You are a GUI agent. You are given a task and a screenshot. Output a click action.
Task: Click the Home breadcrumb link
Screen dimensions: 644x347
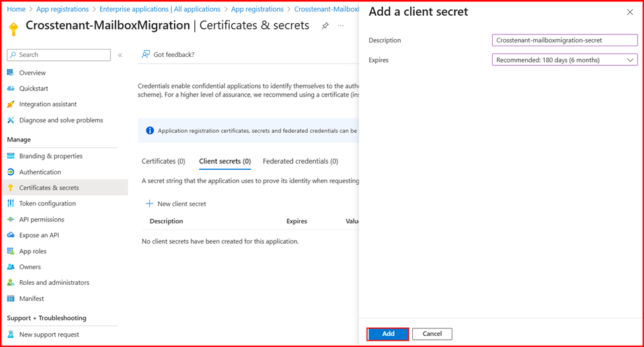coord(16,9)
